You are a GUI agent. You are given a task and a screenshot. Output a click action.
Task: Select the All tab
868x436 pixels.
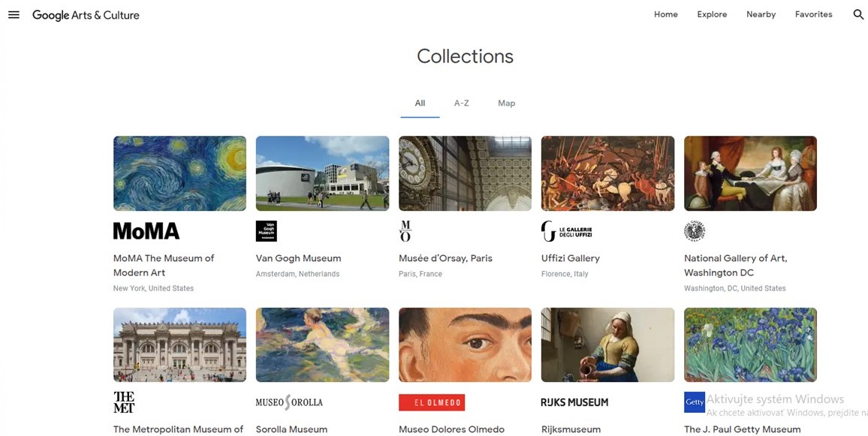420,104
